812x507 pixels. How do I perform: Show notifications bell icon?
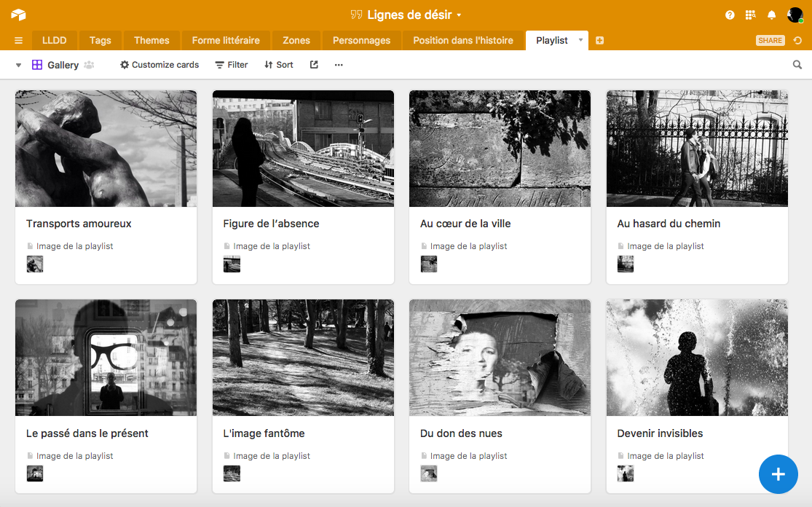772,15
